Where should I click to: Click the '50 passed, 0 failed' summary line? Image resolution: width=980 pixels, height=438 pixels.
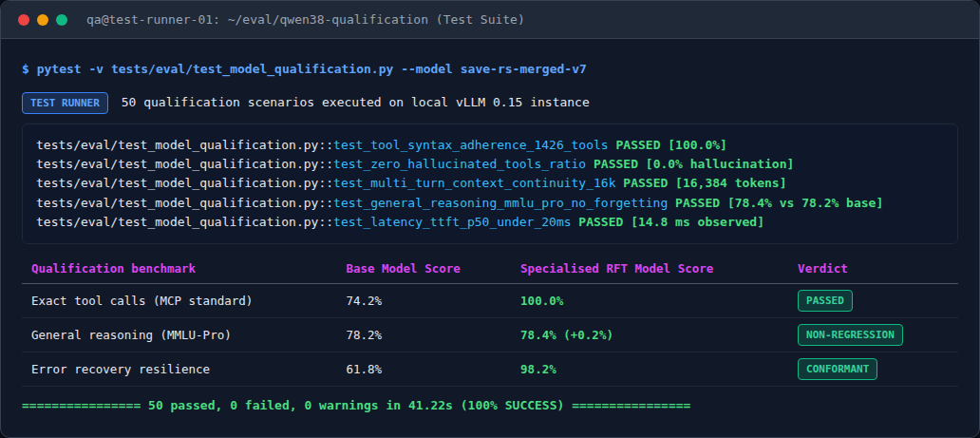pos(356,406)
